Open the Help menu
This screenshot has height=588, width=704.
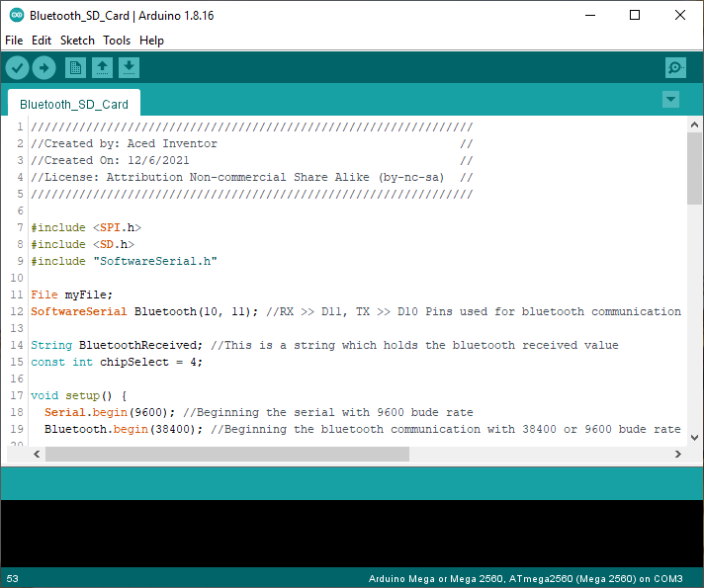pos(151,41)
